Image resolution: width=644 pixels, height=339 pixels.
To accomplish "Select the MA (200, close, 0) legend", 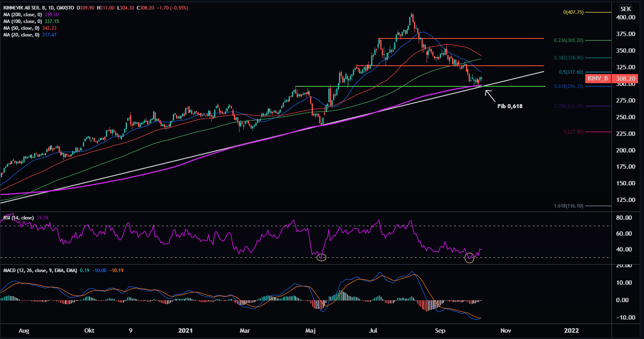I will [23, 15].
